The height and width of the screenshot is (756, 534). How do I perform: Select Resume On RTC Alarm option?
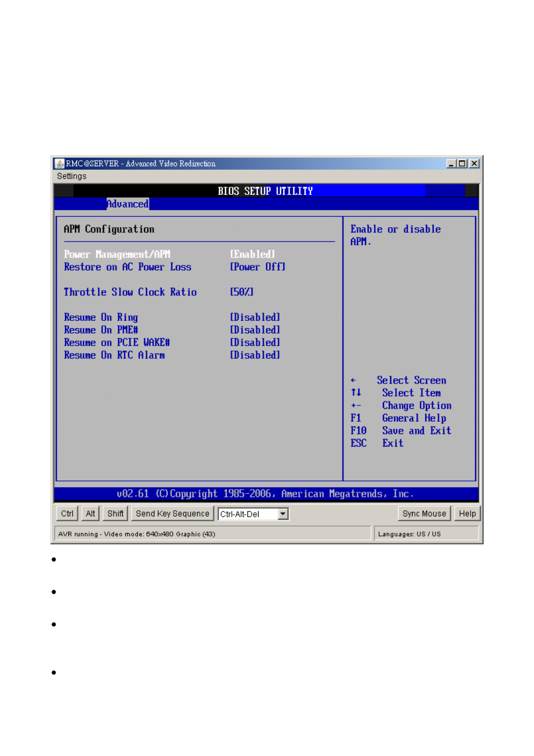click(114, 355)
